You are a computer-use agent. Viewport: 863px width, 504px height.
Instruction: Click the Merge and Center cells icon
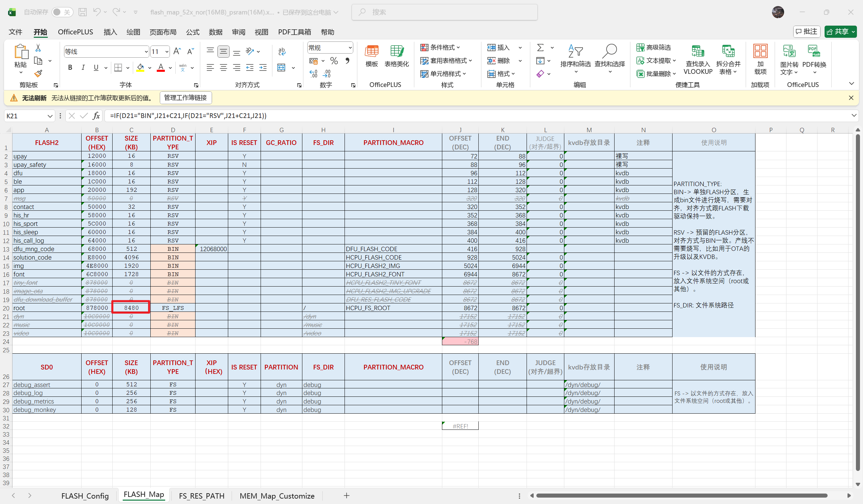pos(281,67)
